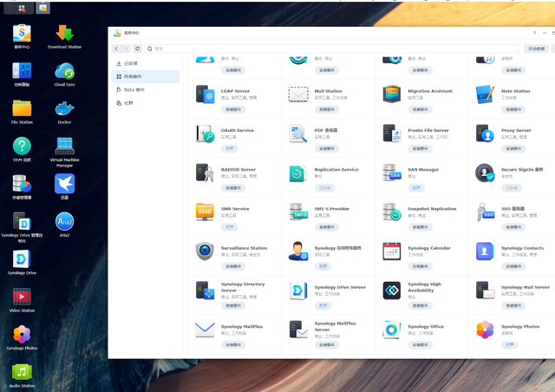Open the 社群 section in the sidebar

tap(128, 102)
